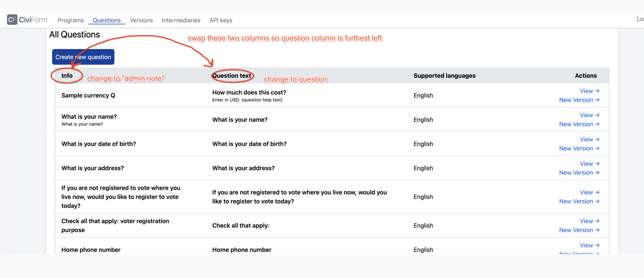Click the Supported languages column header
This screenshot has width=644, height=278.
[x=444, y=76]
